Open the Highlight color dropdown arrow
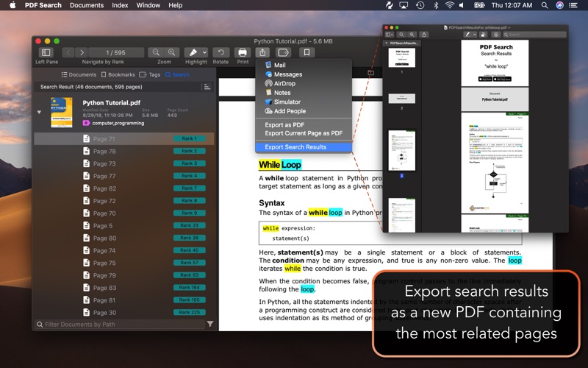Image resolution: width=588 pixels, height=368 pixels. [204, 52]
